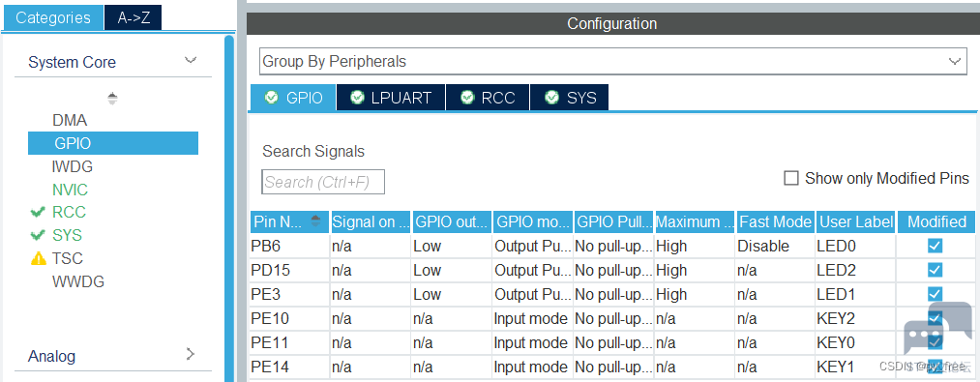Toggle Modified checkbox for PE3 row

935,293
